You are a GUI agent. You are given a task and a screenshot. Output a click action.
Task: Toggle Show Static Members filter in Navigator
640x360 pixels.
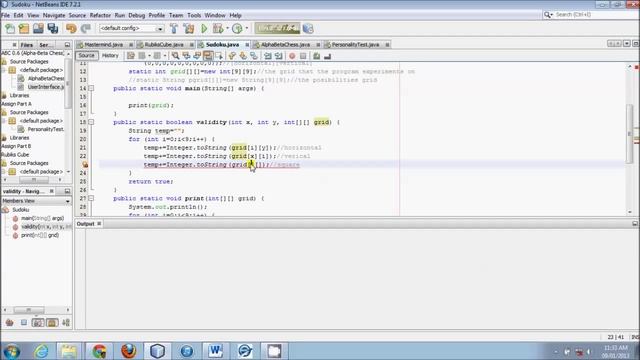[38, 322]
